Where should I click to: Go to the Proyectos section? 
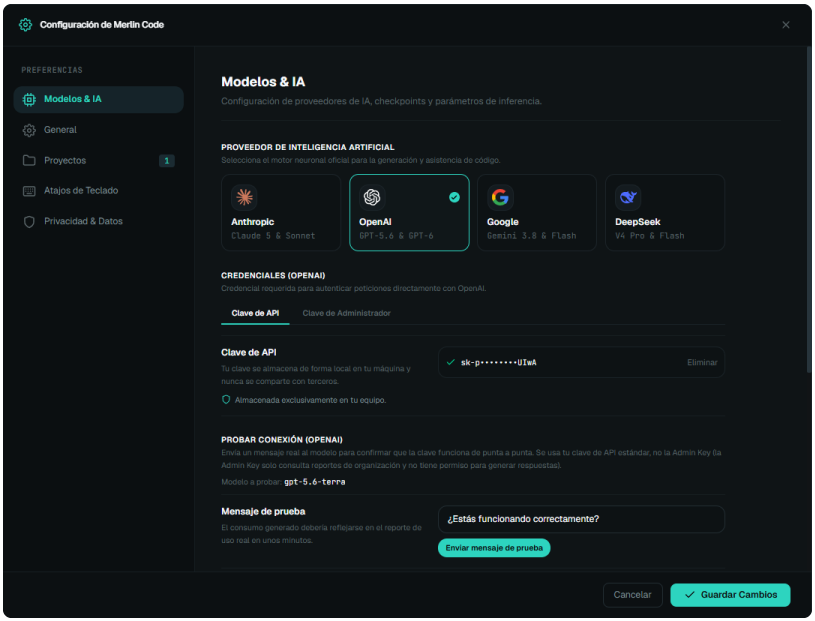[99, 161]
